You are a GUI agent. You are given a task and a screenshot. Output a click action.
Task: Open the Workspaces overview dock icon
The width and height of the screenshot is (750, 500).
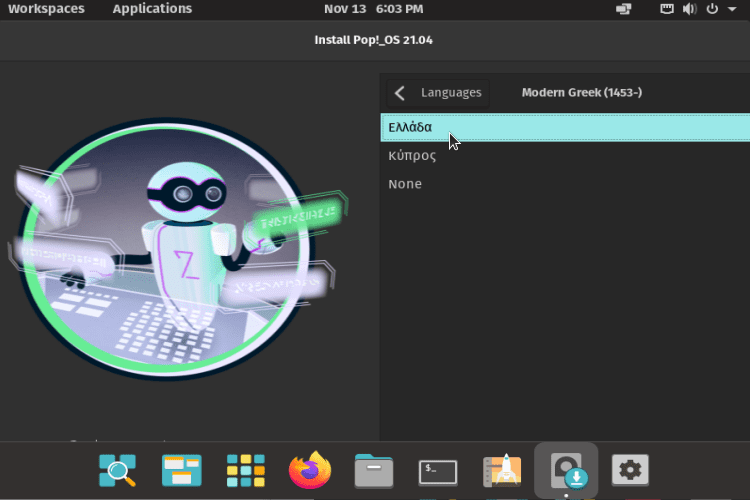click(x=182, y=471)
